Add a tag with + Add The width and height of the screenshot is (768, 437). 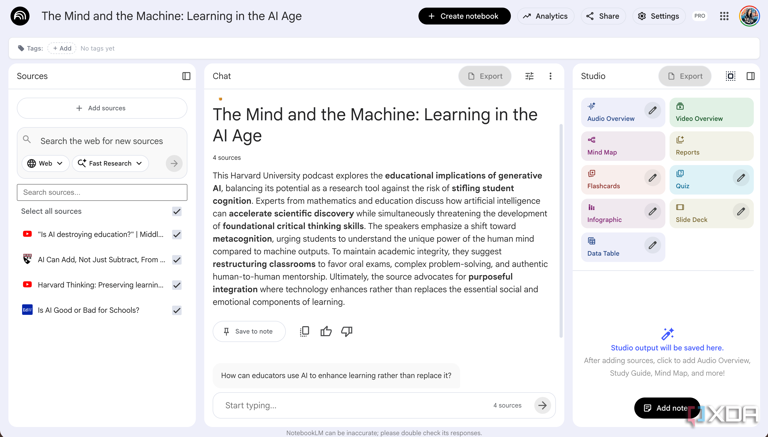pyautogui.click(x=62, y=48)
